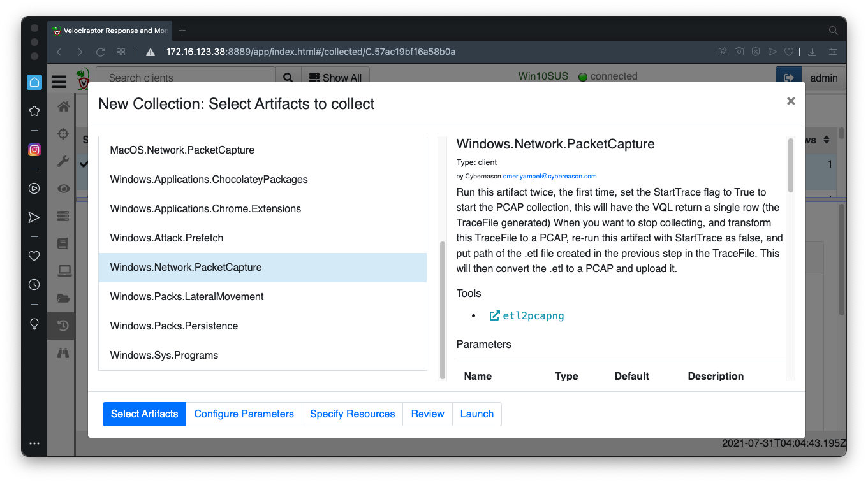The image size is (868, 483).
Task: Close the New Collection dialog
Action: [791, 101]
